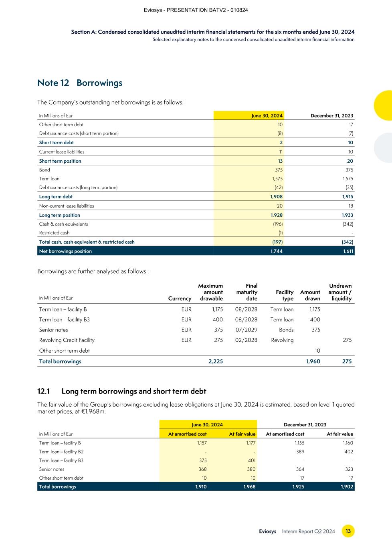The width and height of the screenshot is (392, 547).
Task: Click the 'Section A' header line at the top
Action: pos(212,32)
